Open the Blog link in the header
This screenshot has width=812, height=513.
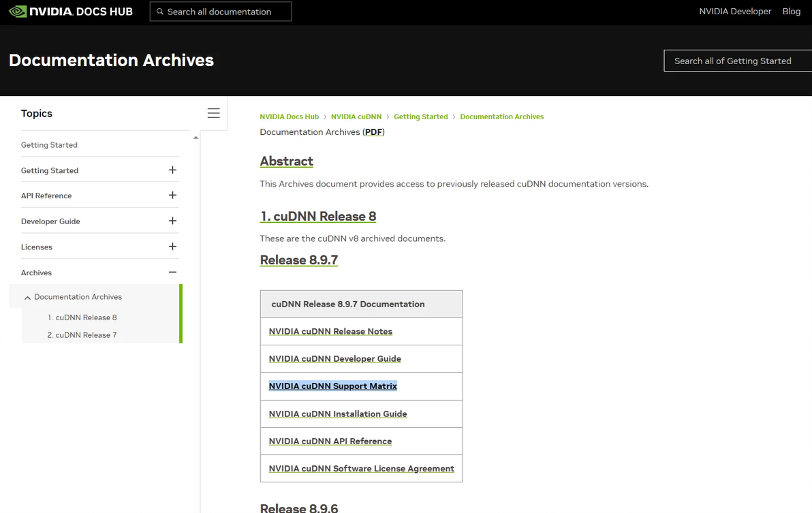coord(792,12)
